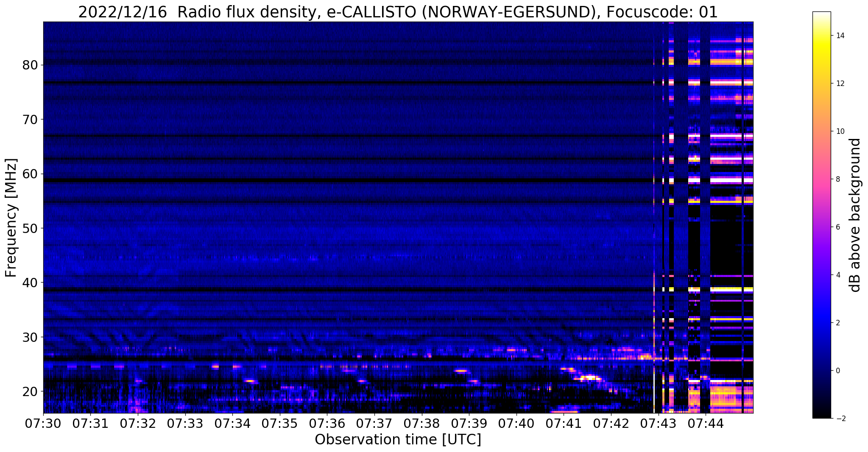Click the 07:36 time tick label

(x=327, y=423)
